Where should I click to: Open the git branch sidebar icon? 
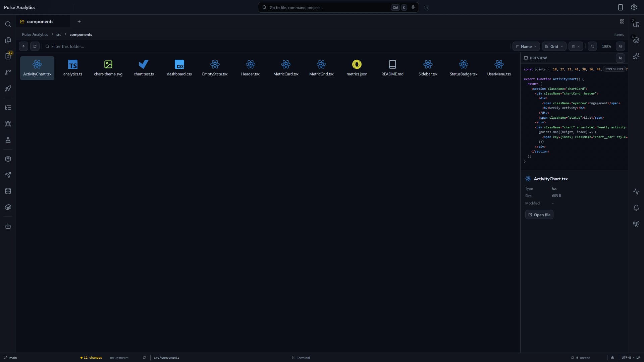coord(8,72)
